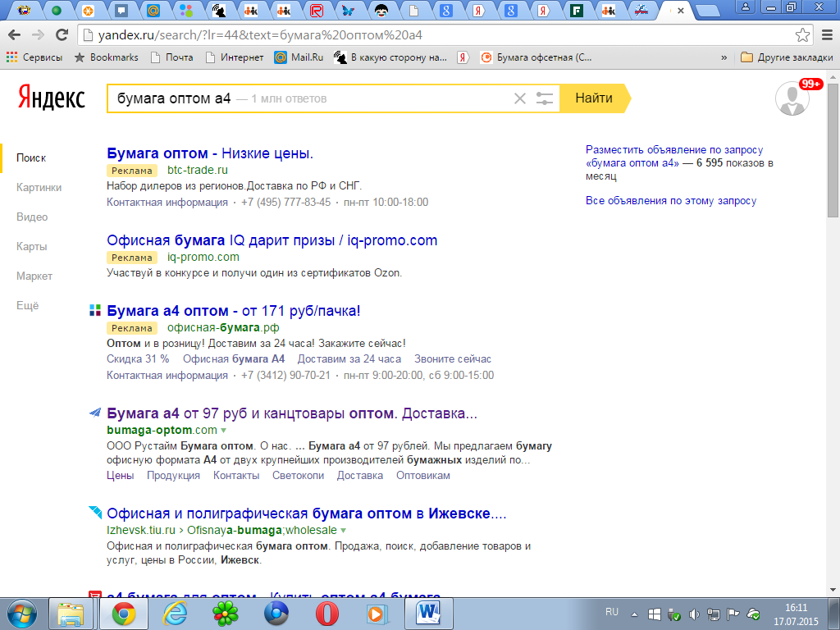Reload the current Yandex page

coord(62,35)
